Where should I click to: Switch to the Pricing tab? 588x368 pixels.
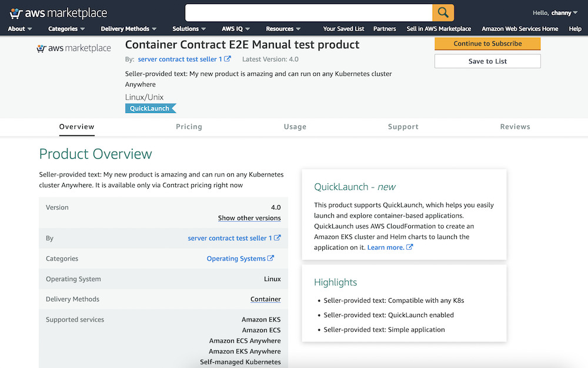tap(189, 126)
